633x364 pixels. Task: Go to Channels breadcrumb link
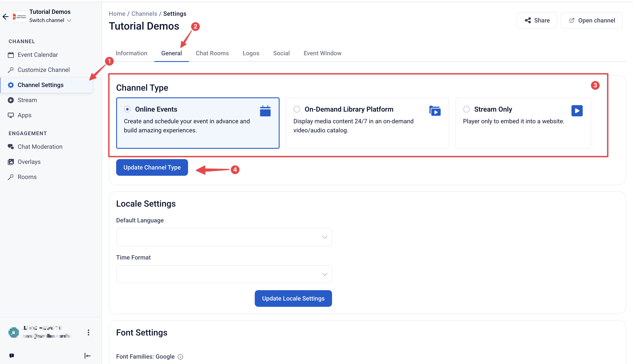[x=144, y=14]
